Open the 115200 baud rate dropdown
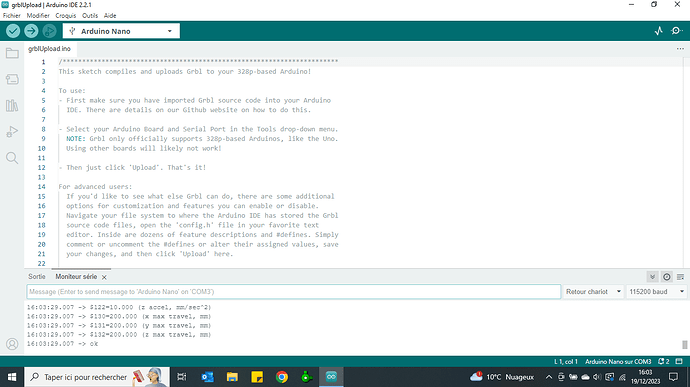The image size is (690, 387). tap(656, 291)
